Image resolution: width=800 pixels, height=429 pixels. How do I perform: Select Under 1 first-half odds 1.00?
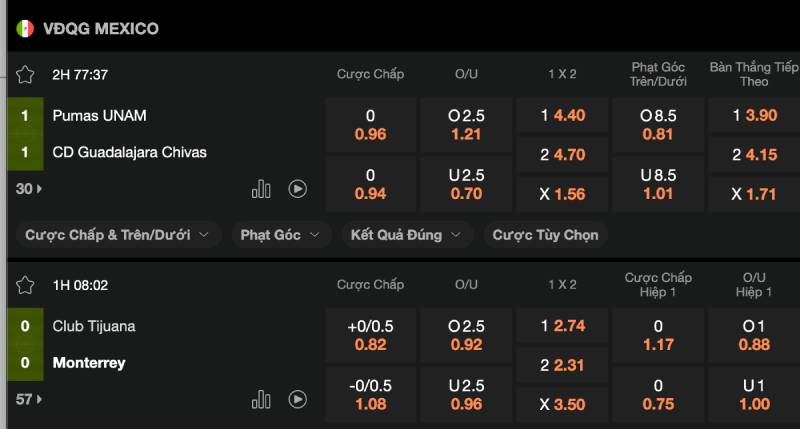(x=755, y=395)
